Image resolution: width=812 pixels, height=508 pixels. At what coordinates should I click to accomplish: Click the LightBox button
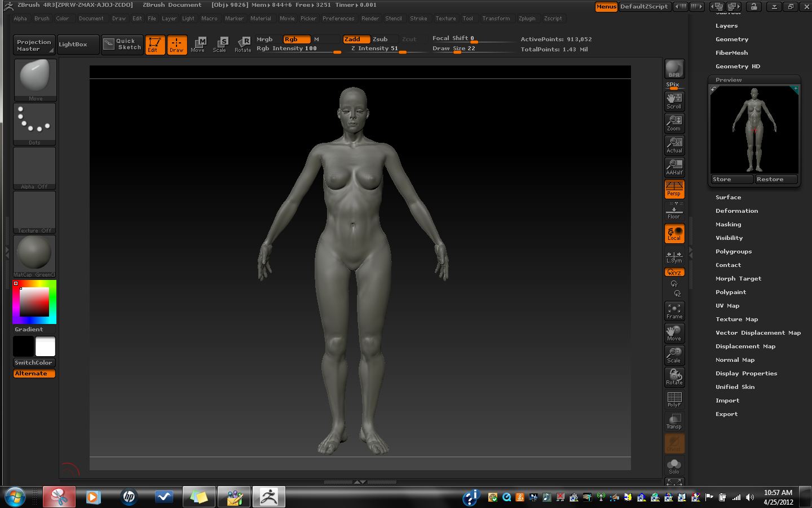click(x=73, y=45)
